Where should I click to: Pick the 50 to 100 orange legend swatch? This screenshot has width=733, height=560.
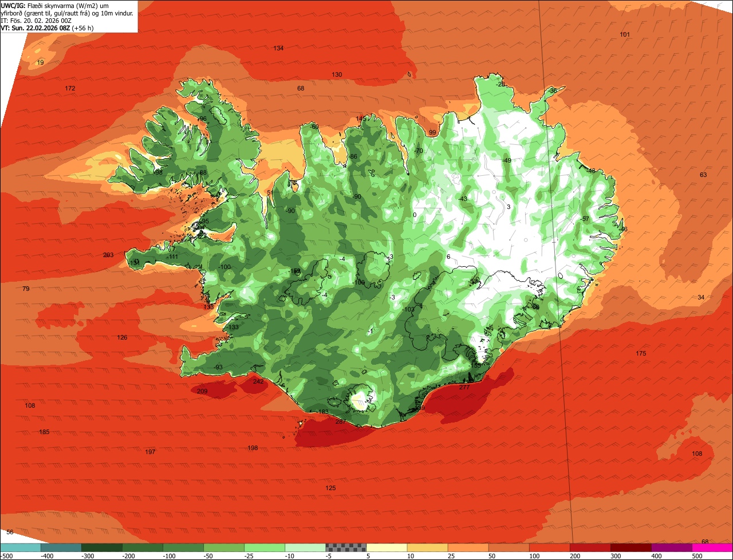[509, 547]
